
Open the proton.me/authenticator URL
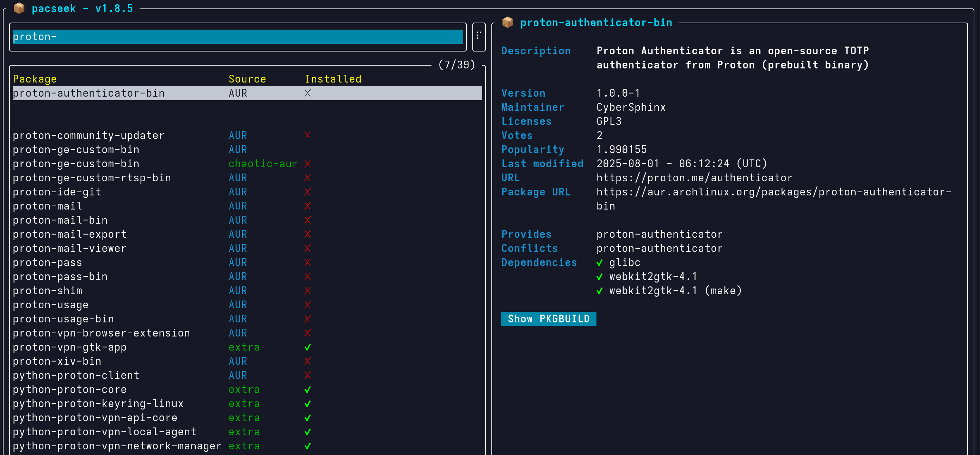[694, 178]
